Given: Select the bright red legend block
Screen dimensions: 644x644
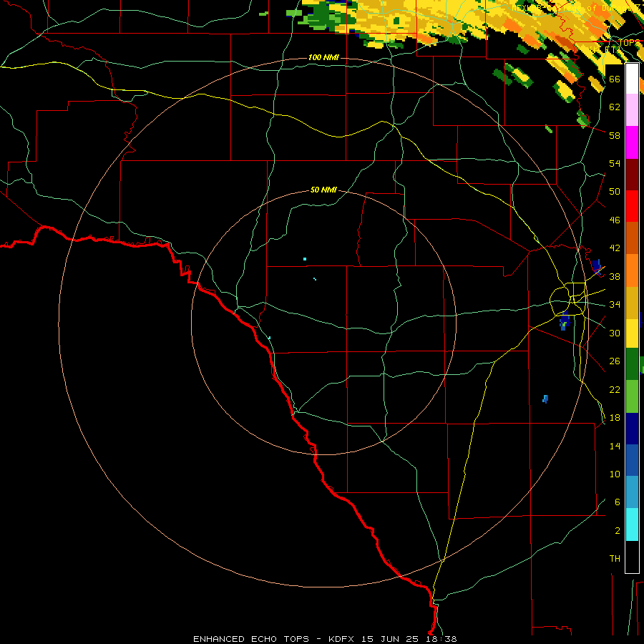Looking at the screenshot, I should point(632,206).
